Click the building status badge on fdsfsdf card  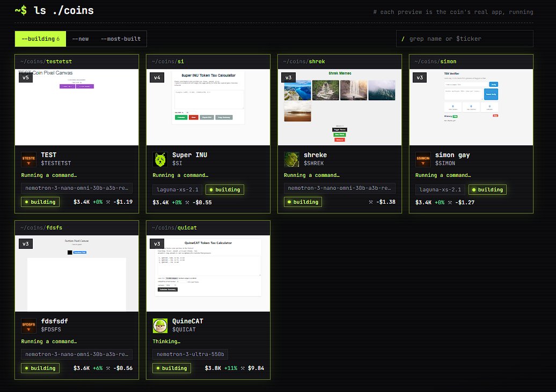click(x=40, y=368)
